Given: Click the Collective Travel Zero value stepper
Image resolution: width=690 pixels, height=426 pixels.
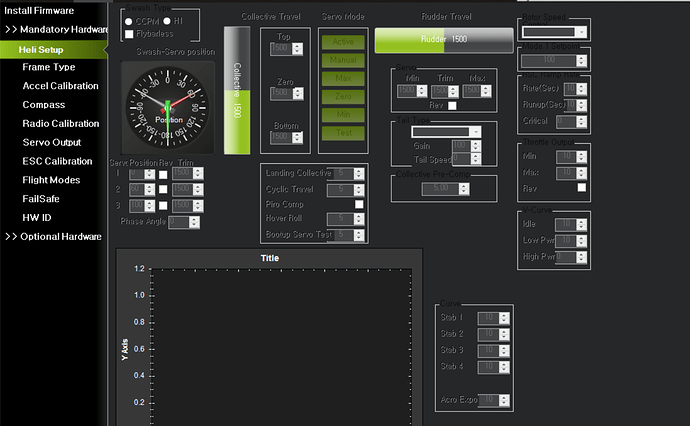Looking at the screenshot, I should pyautogui.click(x=286, y=93).
